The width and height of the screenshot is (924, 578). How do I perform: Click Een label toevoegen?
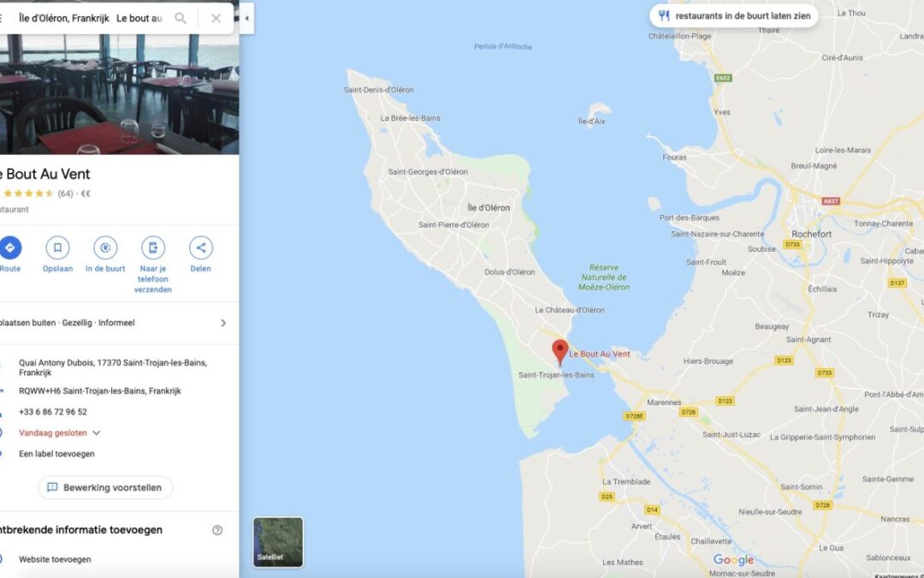coord(56,454)
